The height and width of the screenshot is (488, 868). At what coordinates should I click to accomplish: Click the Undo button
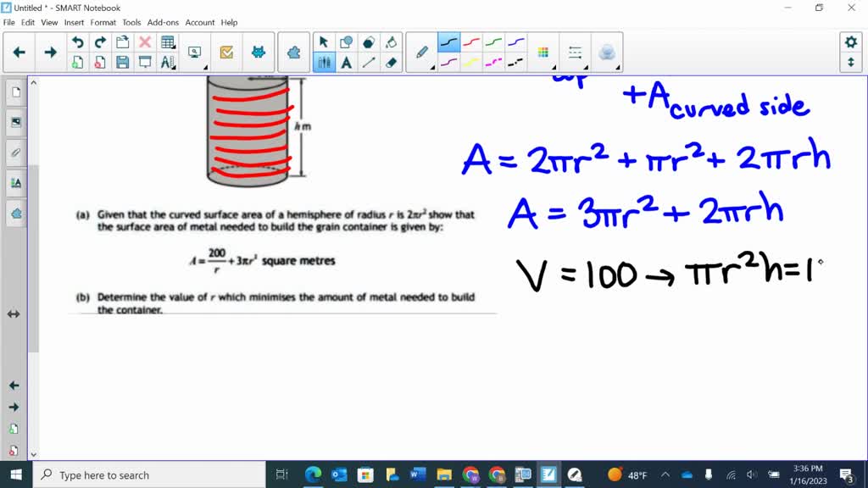point(77,42)
